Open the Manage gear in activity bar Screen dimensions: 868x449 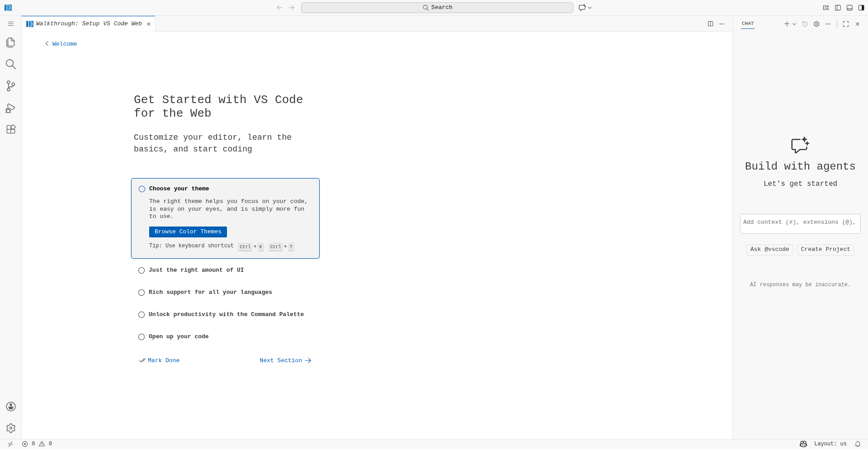click(x=11, y=428)
